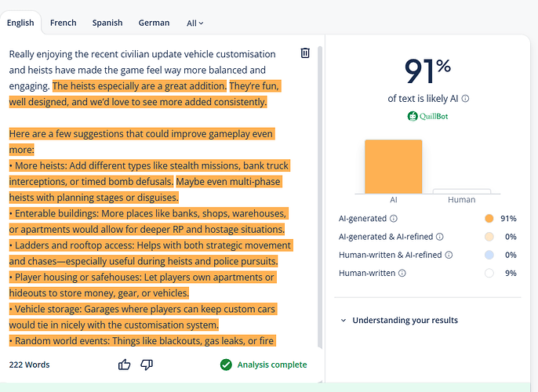Screen dimensions: 538x392
Task: Click info icon next to Human-written label
Action: tap(403, 273)
